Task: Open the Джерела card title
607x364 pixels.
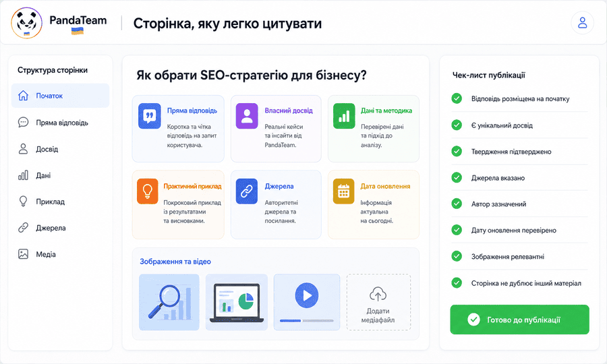Action: [279, 187]
